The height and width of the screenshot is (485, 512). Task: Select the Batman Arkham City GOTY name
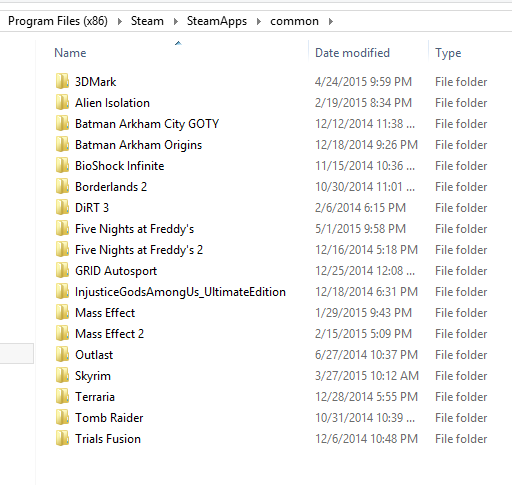tap(147, 124)
